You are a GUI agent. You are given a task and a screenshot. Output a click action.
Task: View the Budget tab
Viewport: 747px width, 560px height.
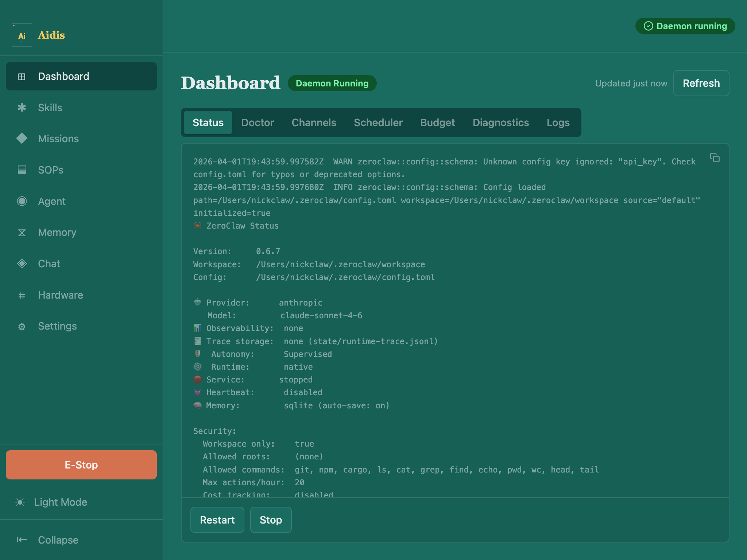437,122
